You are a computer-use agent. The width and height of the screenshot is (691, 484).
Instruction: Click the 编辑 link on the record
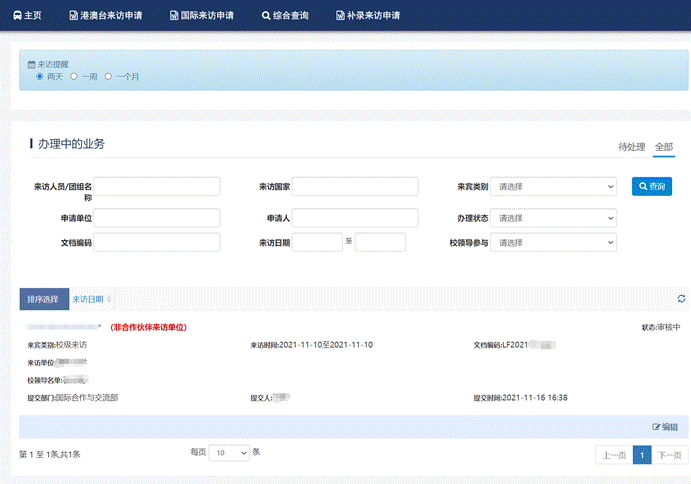[x=665, y=427]
